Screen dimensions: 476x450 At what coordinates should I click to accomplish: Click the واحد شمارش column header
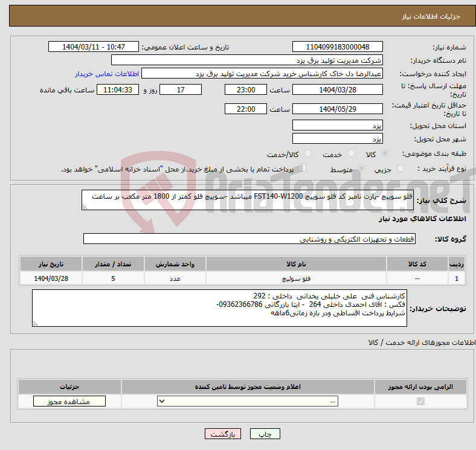[x=175, y=264]
